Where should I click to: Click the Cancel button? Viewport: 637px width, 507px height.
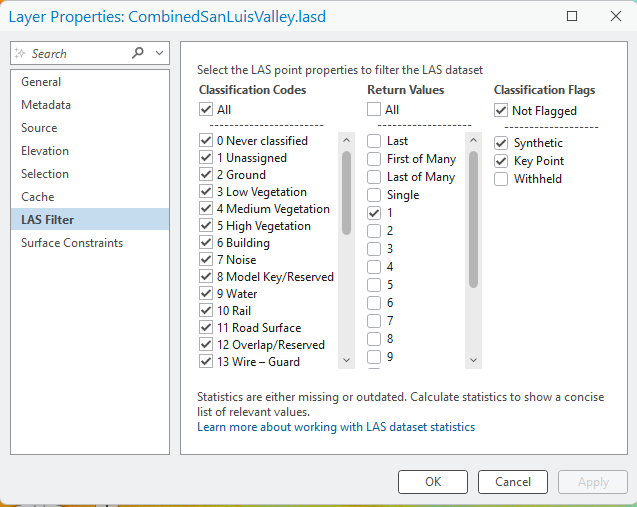pyautogui.click(x=513, y=482)
